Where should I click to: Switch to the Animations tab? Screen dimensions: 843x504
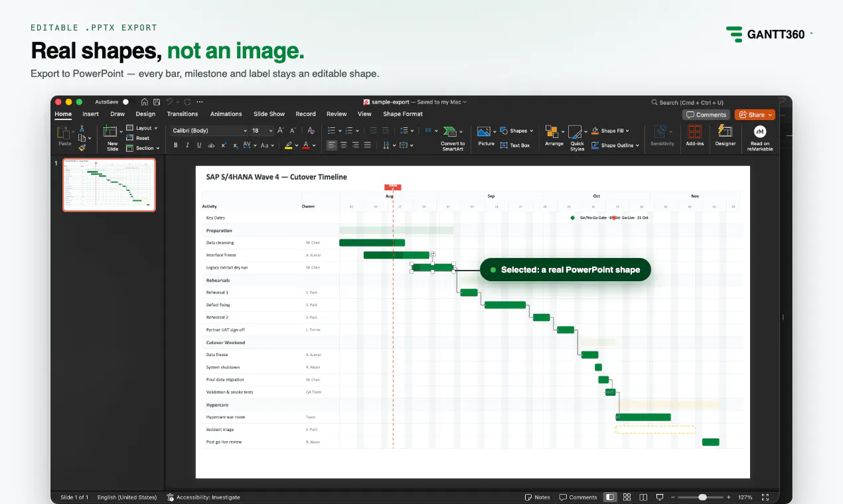[226, 114]
